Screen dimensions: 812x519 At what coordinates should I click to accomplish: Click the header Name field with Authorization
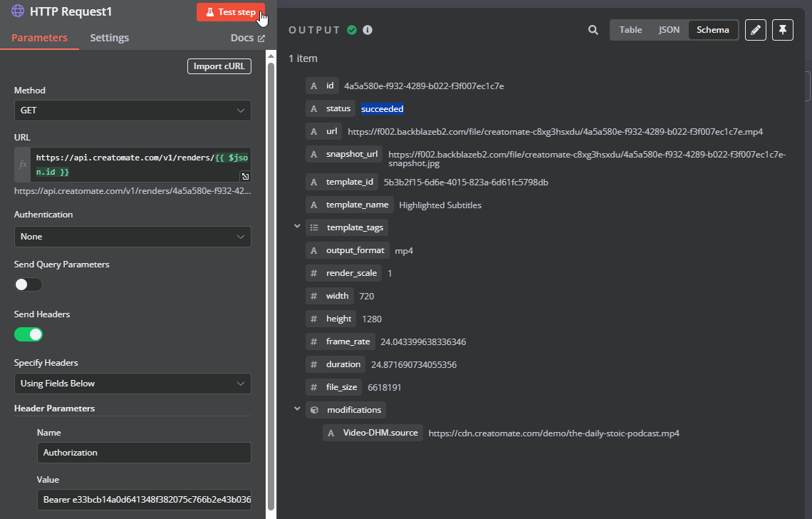click(x=144, y=453)
